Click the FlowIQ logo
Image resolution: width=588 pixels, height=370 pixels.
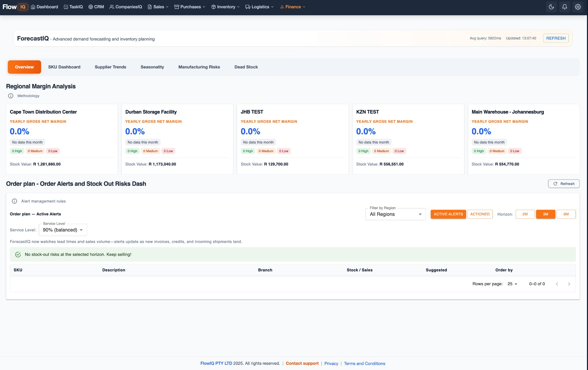pos(14,6)
